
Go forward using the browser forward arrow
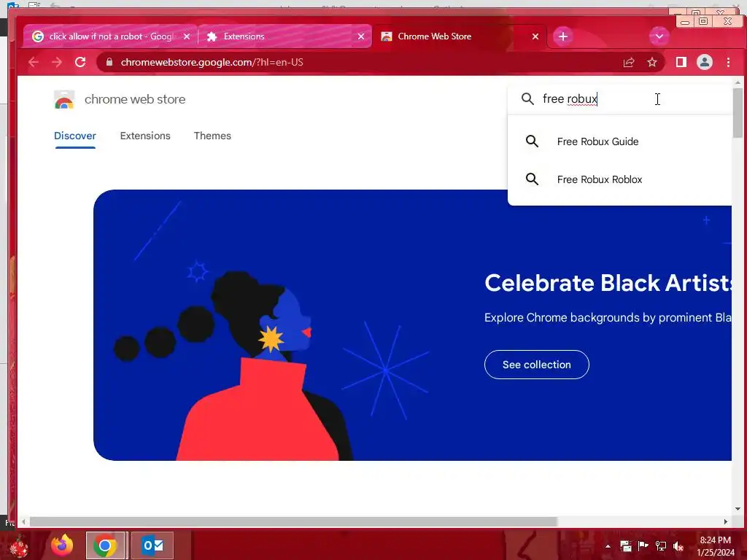57,63
